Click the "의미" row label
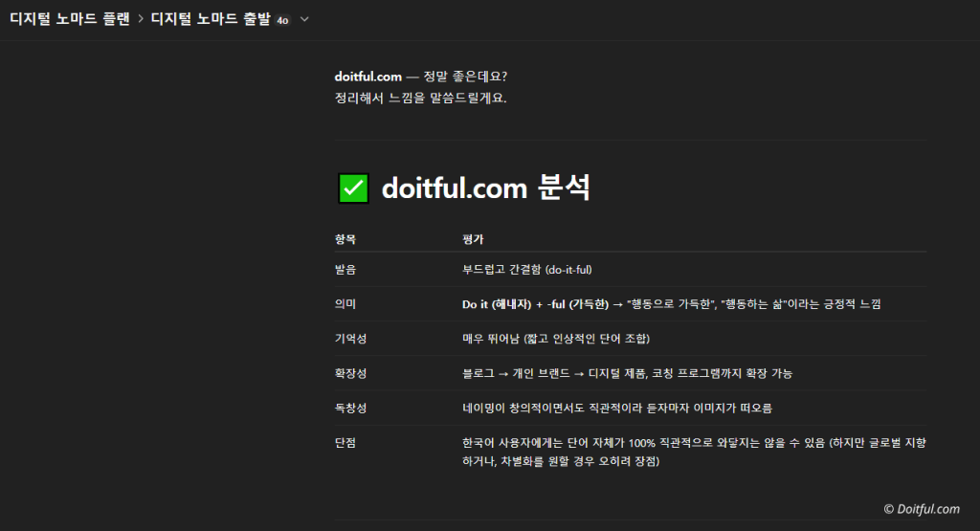The height and width of the screenshot is (531, 980). pyautogui.click(x=345, y=304)
